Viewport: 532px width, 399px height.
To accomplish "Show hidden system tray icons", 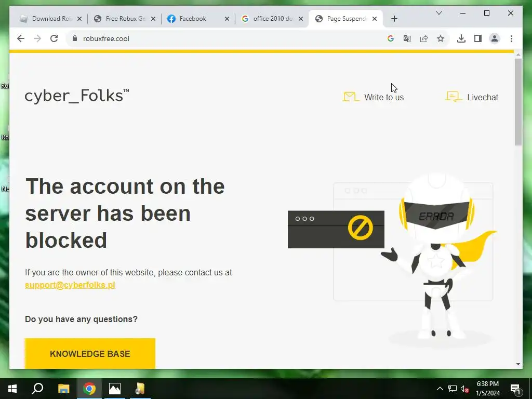I will (x=440, y=389).
